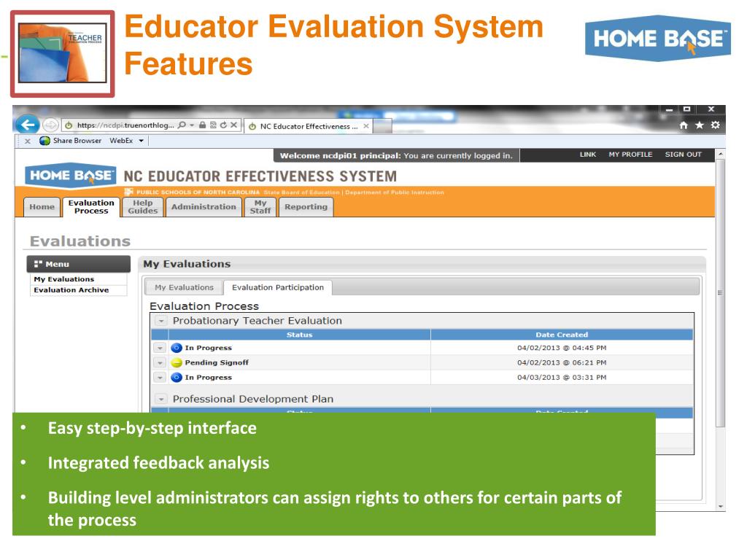747x560 pixels.
Task: Click the padlock security icon in address bar
Action: tap(203, 125)
